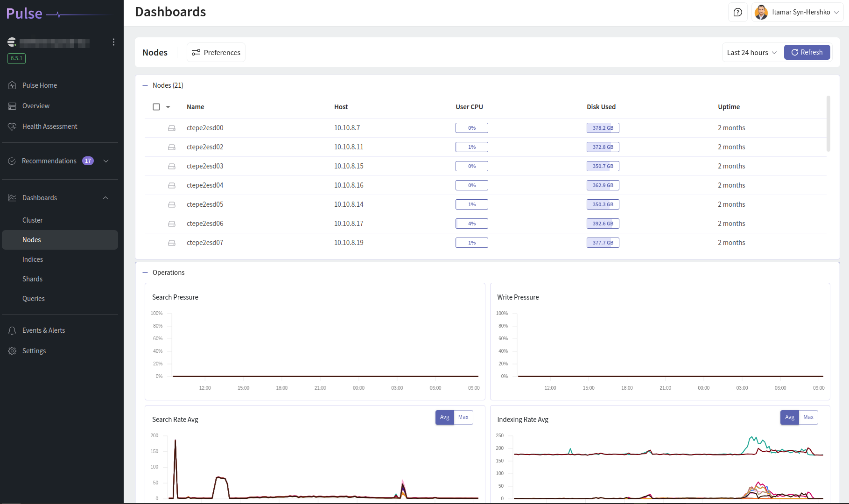Select Max for Indexing Rate chart
849x504 pixels.
808,417
